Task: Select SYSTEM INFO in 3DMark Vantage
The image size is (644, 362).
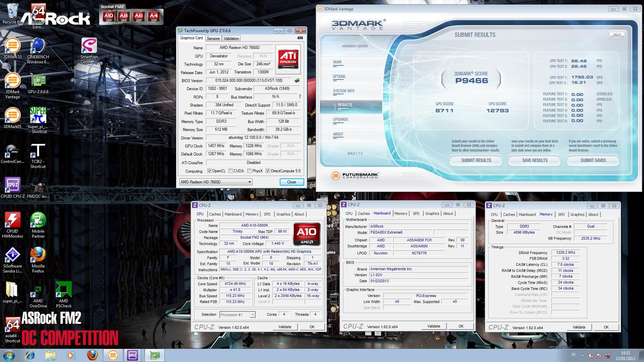Action: tap(343, 91)
